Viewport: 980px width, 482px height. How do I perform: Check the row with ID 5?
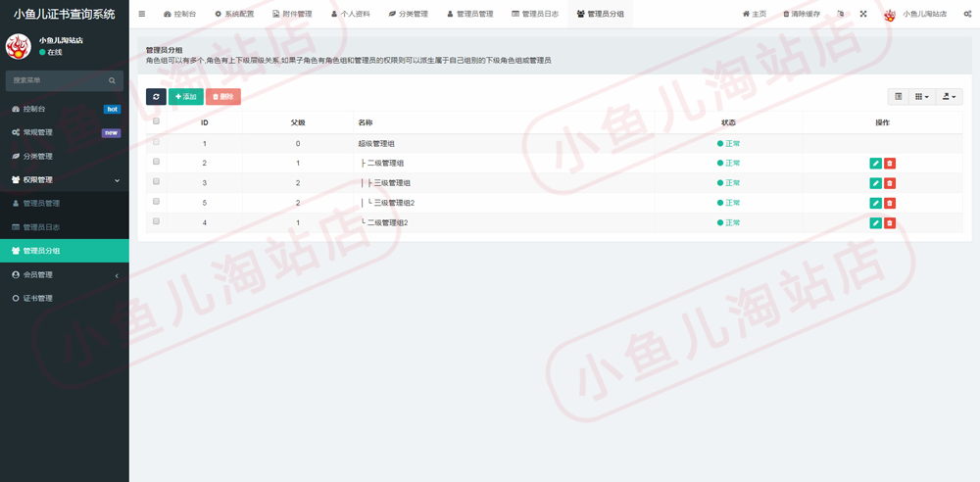156,201
